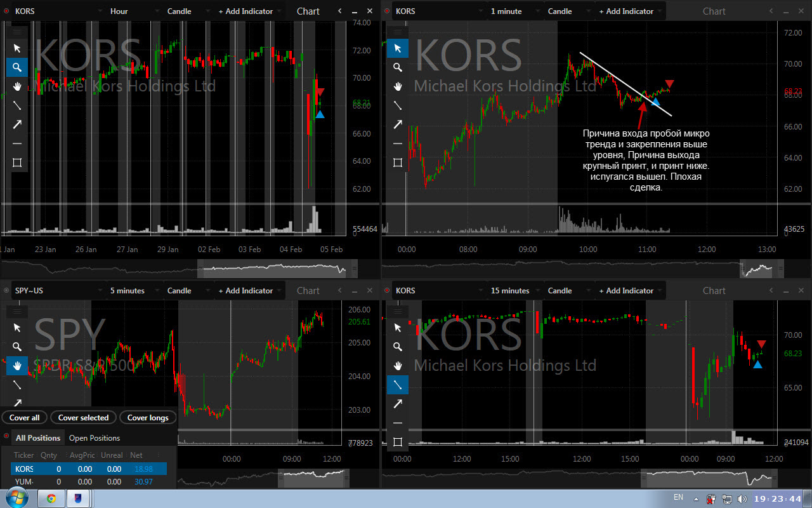This screenshot has height=508, width=812.
Task: Select horizontal line tool in KORS 15 minutes chart
Action: pos(398,423)
